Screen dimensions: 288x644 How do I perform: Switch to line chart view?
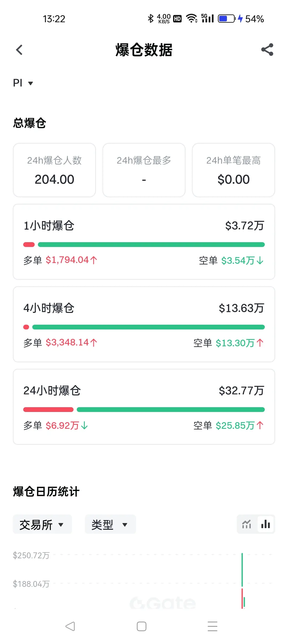pos(247,524)
